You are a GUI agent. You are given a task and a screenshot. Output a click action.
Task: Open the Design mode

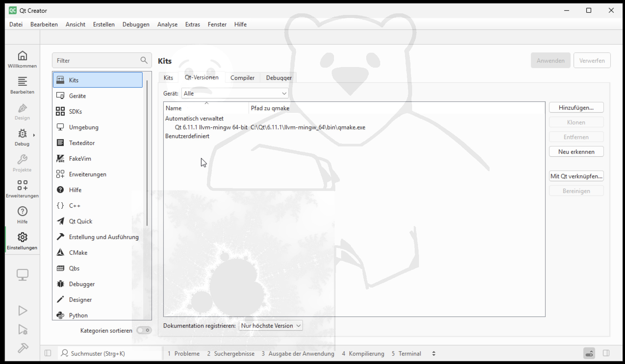[22, 112]
